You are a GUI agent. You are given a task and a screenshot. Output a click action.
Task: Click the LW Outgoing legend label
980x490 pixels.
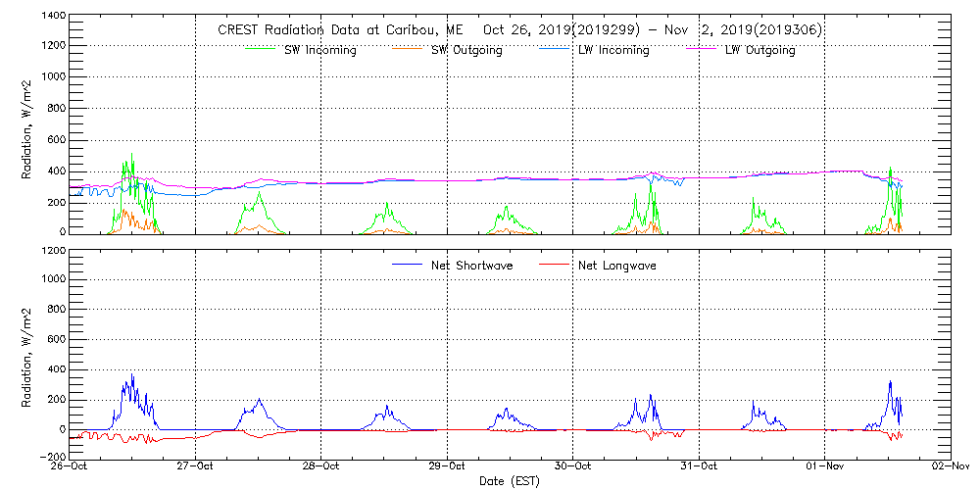(x=759, y=50)
